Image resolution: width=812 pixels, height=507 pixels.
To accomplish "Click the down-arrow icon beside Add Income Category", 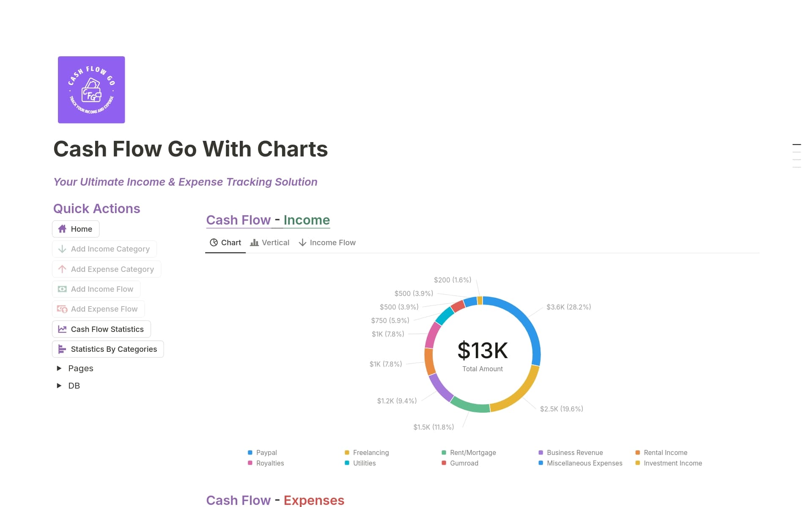I will 62,249.
